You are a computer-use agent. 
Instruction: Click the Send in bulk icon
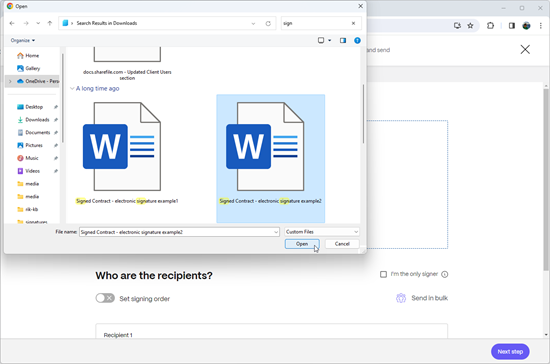click(401, 298)
